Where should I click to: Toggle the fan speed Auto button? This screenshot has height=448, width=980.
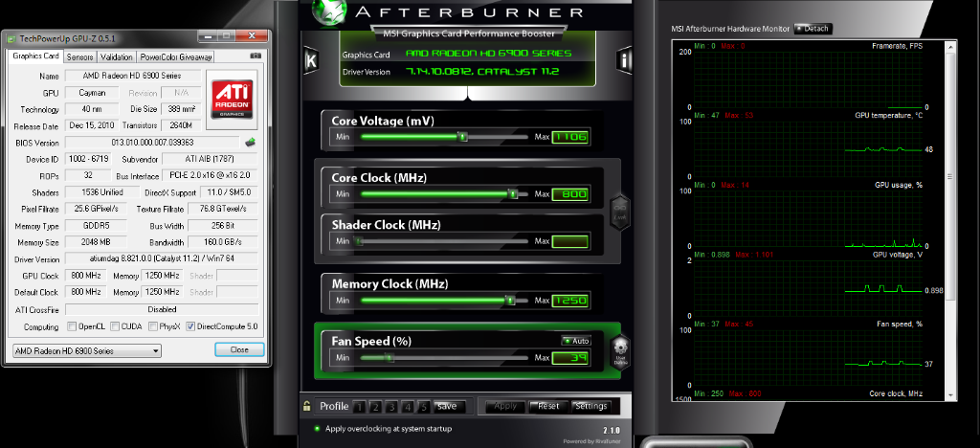click(575, 341)
